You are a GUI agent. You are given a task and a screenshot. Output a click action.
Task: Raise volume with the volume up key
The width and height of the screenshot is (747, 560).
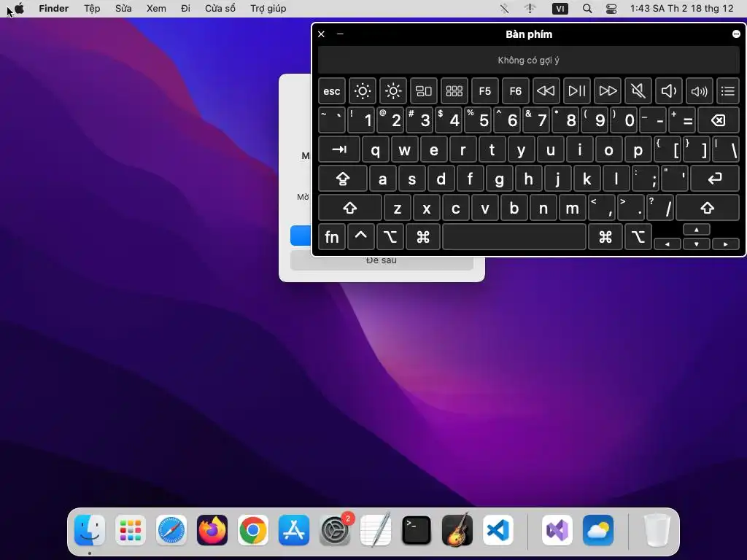coord(700,91)
